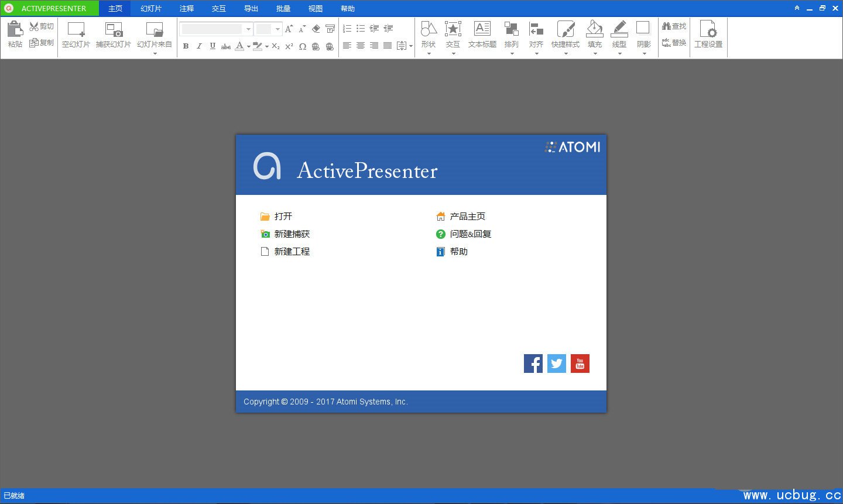843x504 pixels.
Task: Toggle bold formatting
Action: [x=186, y=46]
